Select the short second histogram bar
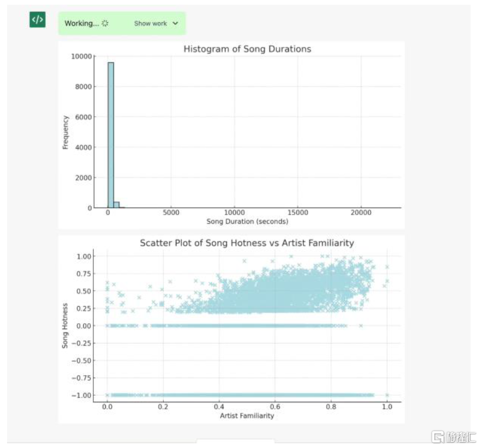 (116, 205)
